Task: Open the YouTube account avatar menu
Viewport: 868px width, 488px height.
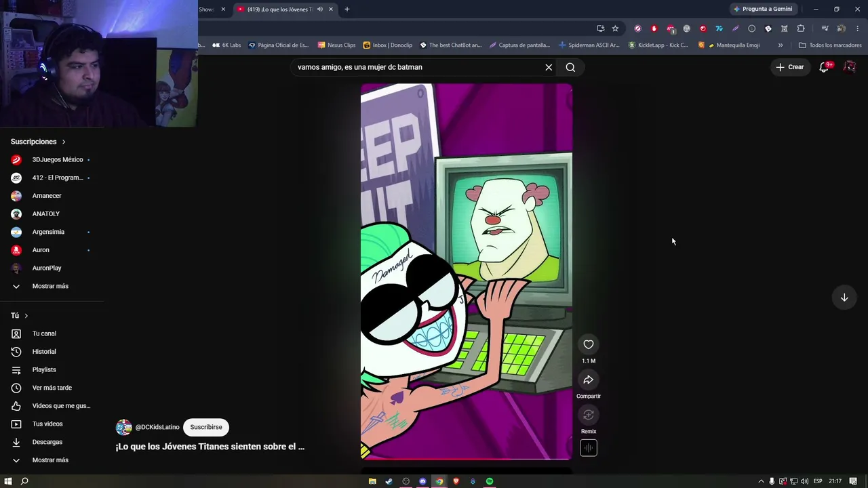Action: coord(850,67)
